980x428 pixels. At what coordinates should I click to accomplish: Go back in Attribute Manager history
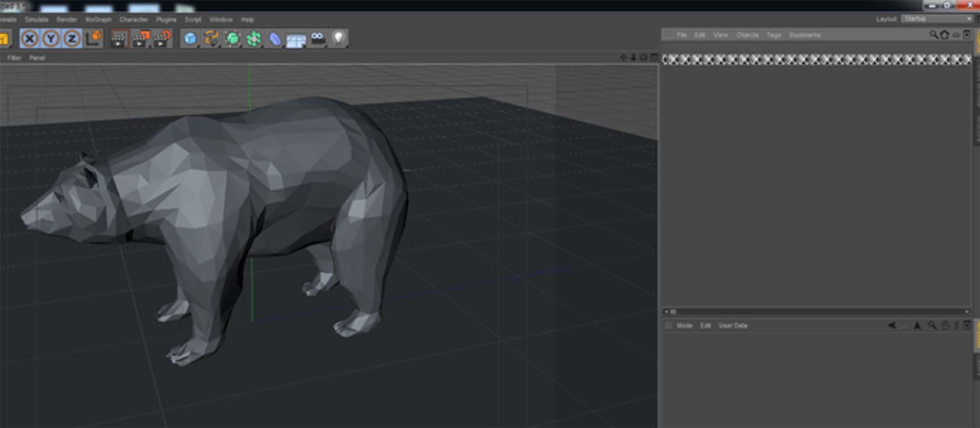click(891, 325)
